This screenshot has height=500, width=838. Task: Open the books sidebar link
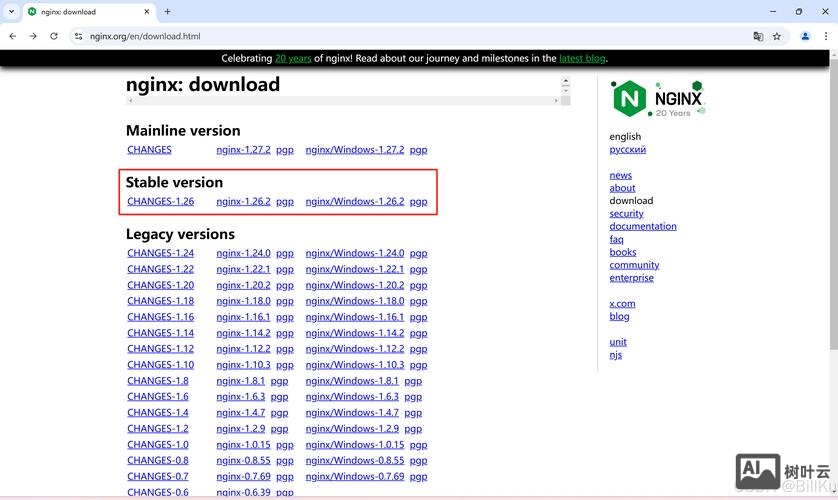(623, 252)
